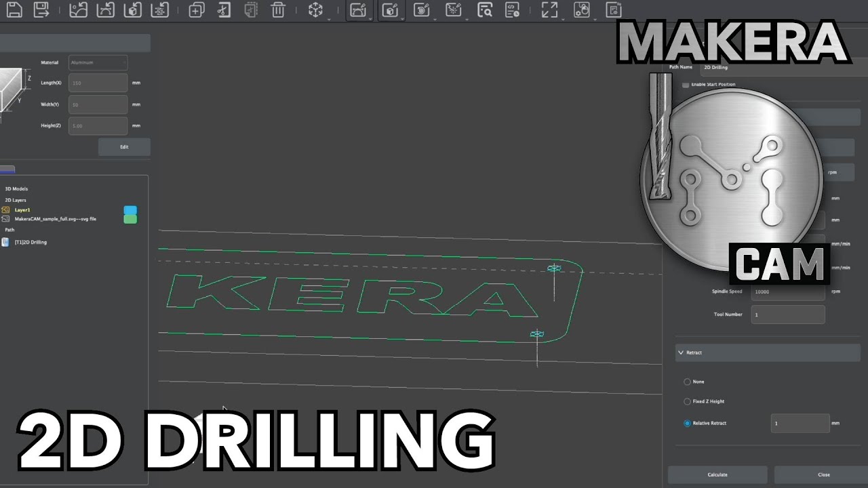This screenshot has width=868, height=488.
Task: Click the import cube-with-arrow toolbar icon
Action: click(134, 9)
